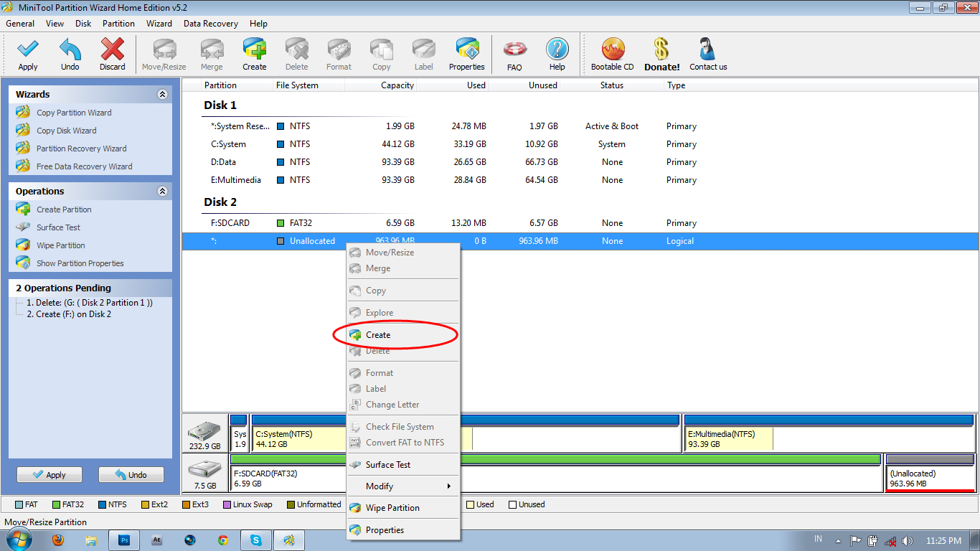Open the Data Recovery menu
Viewport: 980px width, 551px height.
pyautogui.click(x=211, y=24)
